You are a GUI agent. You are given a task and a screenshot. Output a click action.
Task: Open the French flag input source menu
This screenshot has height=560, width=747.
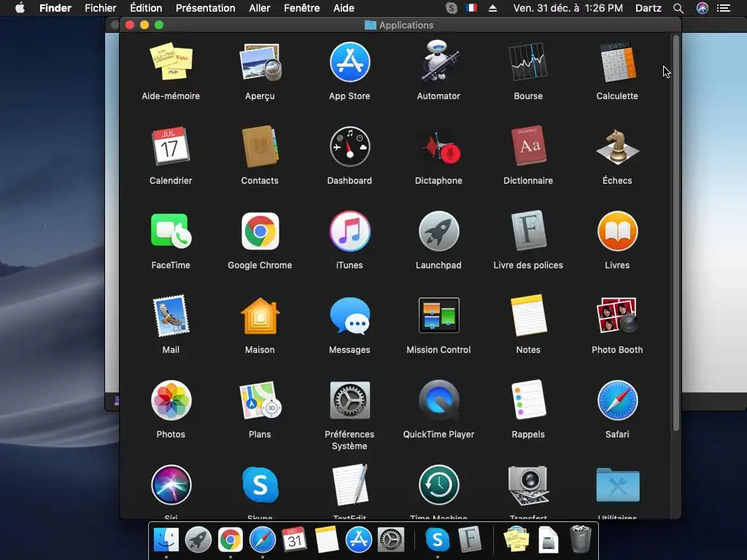point(472,8)
